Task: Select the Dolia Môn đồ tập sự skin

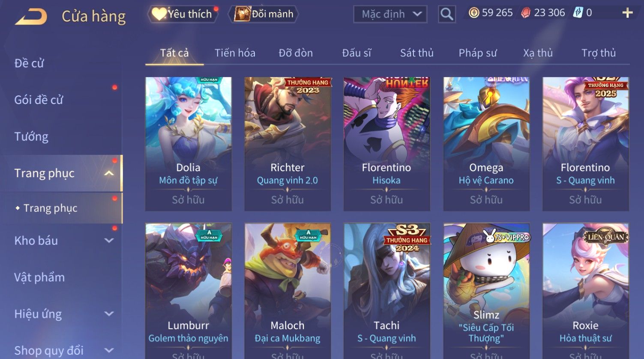Action: (x=189, y=144)
